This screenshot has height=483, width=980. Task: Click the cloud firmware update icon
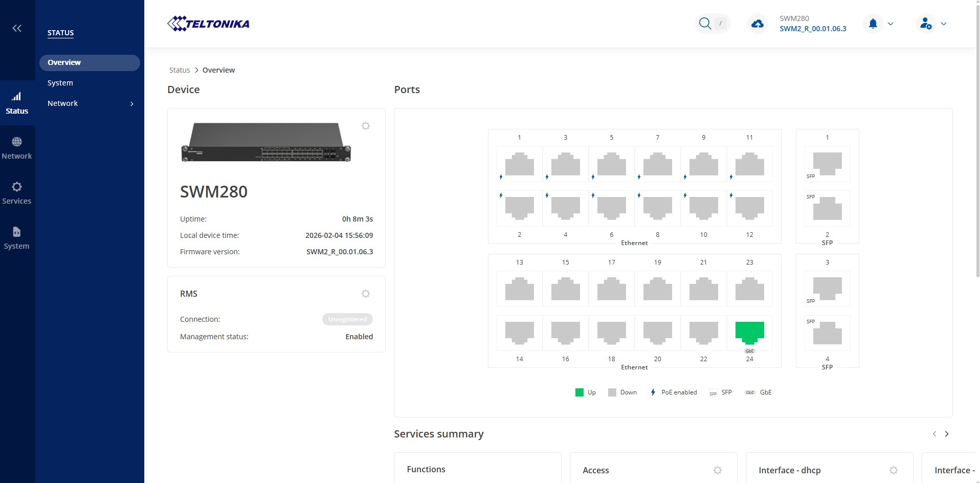tap(757, 24)
